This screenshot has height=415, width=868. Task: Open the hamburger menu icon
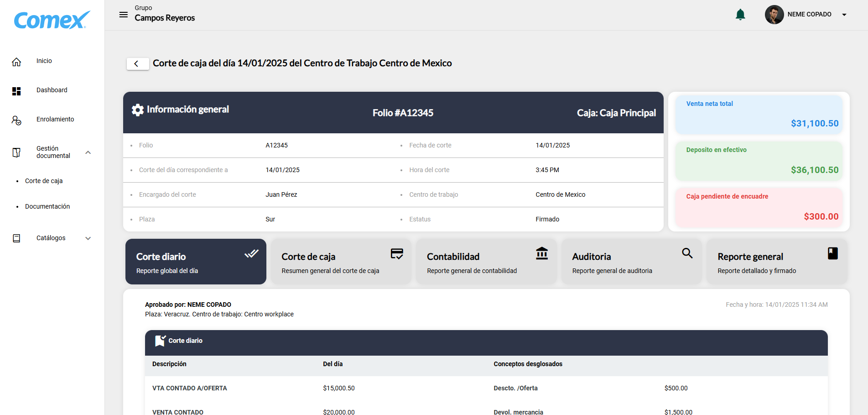click(123, 15)
